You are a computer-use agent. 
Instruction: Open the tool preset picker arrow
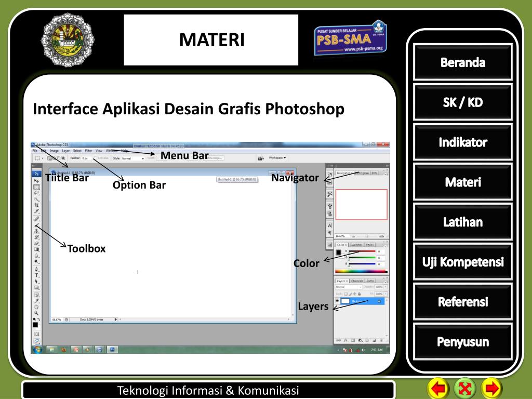(43, 158)
